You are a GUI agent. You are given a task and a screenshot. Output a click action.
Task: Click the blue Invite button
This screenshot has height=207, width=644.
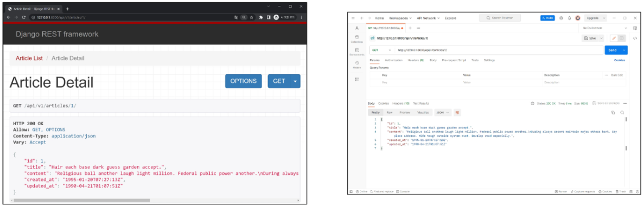[547, 18]
